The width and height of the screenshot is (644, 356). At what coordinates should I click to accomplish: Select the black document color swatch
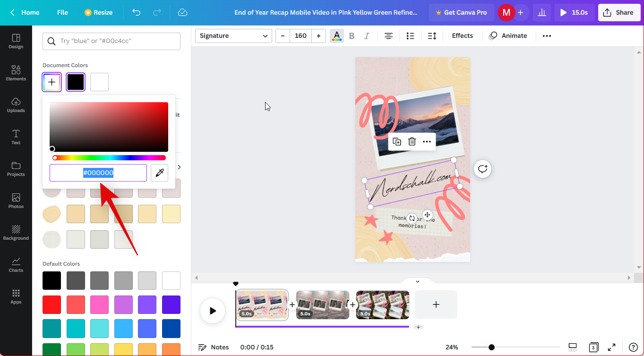76,82
